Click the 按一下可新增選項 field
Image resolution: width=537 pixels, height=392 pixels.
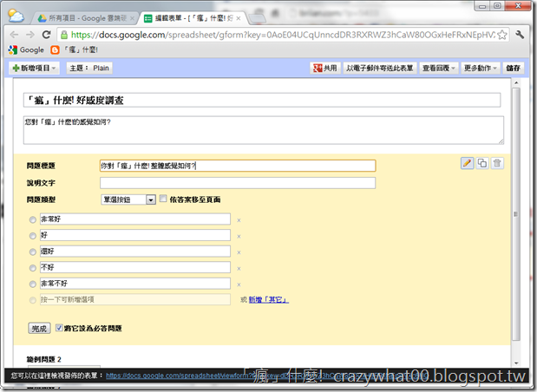pyautogui.click(x=135, y=299)
